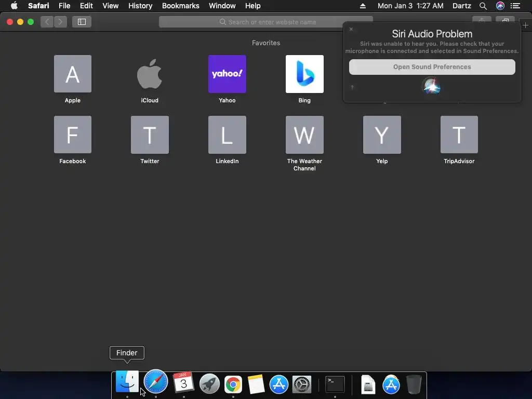The width and height of the screenshot is (532, 399).
Task: Open the App Store icon beside Trash
Action: click(391, 384)
